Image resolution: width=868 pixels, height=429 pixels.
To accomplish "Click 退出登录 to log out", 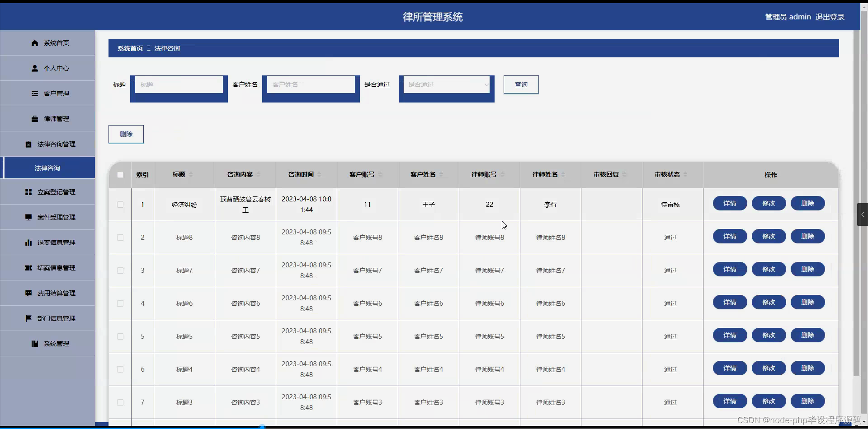I will 830,17.
